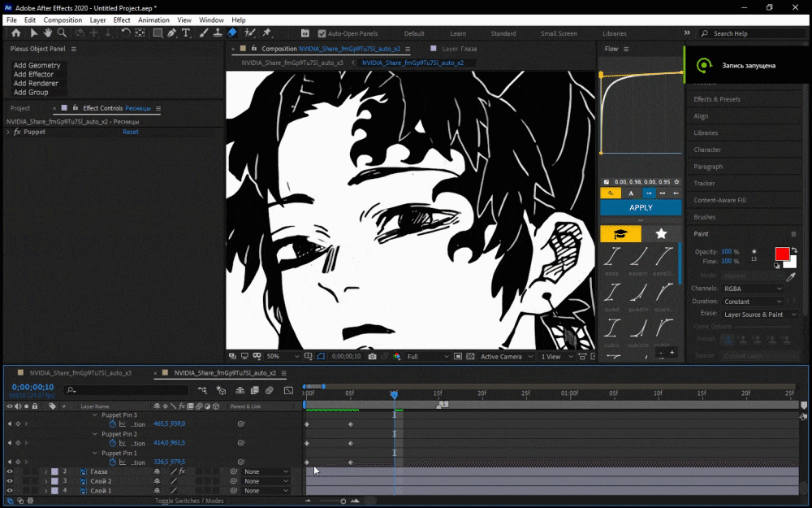This screenshot has height=508, width=812.
Task: Select the Type tool
Action: 185,33
